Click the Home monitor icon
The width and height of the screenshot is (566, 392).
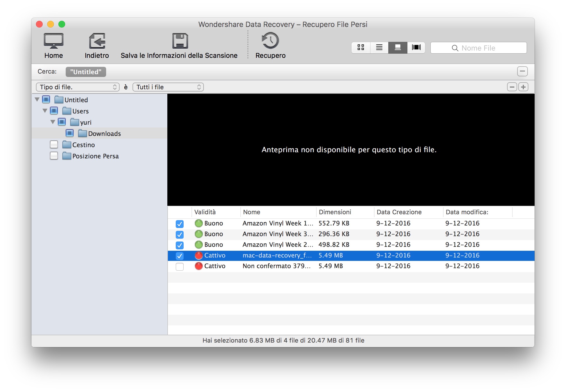pyautogui.click(x=53, y=41)
